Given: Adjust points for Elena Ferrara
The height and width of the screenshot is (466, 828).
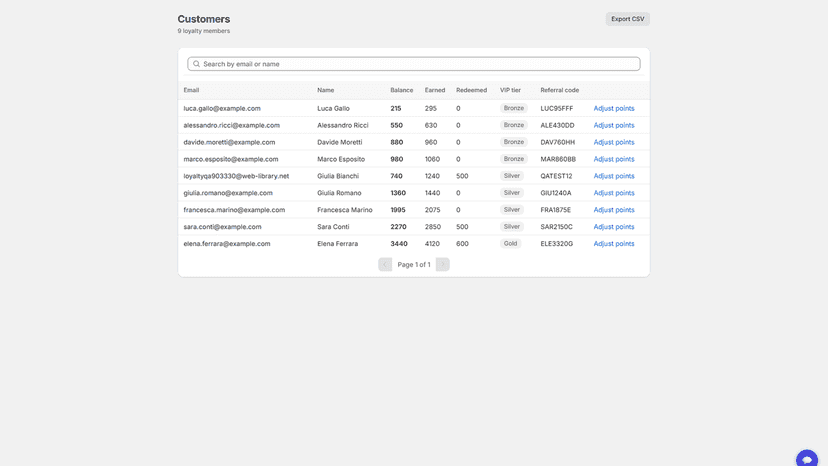Looking at the screenshot, I should pos(614,244).
